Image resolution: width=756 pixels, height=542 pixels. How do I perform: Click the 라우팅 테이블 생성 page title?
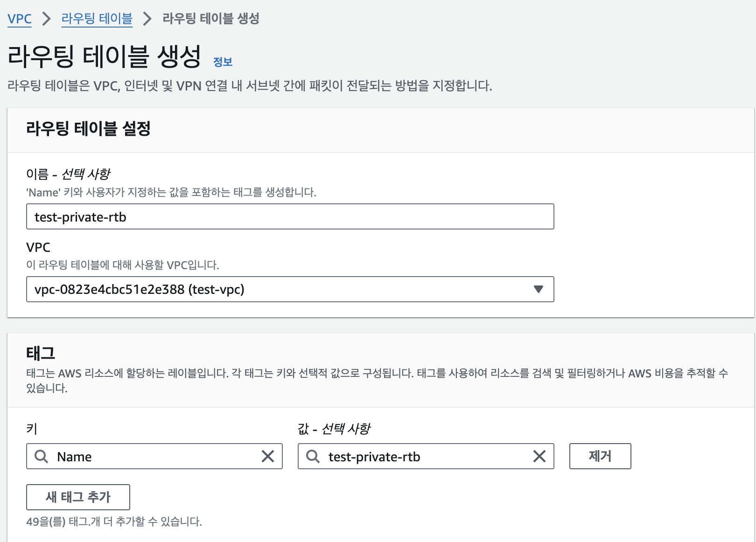coord(105,56)
